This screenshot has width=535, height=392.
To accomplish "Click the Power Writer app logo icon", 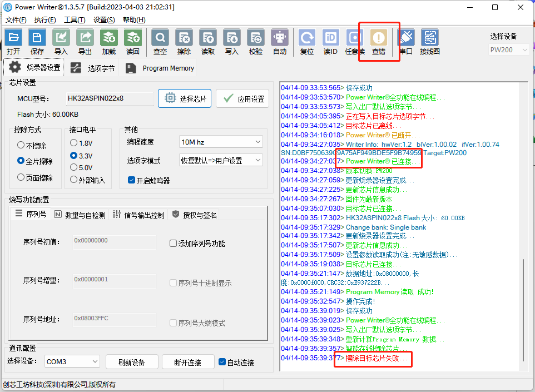I will point(7,7).
